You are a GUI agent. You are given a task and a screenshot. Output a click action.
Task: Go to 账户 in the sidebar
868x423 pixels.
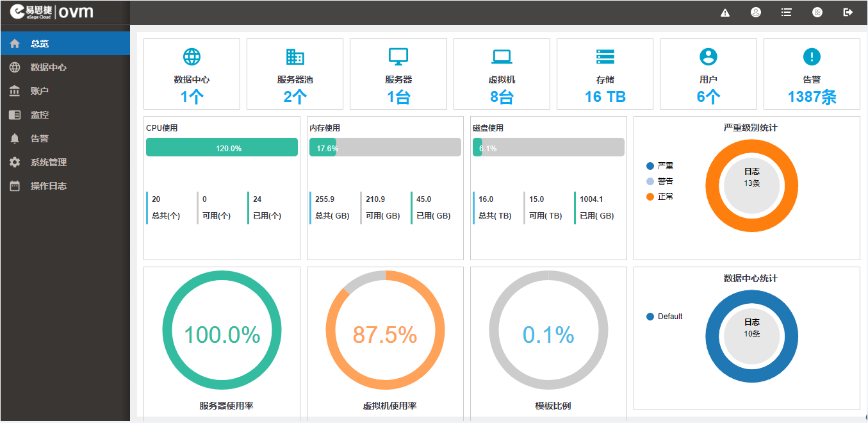pyautogui.click(x=65, y=91)
